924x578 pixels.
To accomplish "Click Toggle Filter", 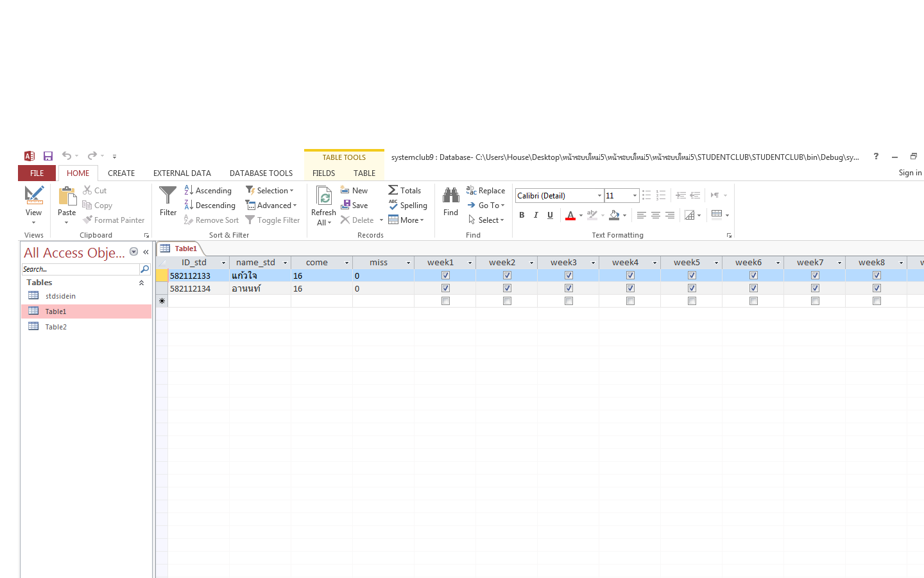I will coord(273,220).
